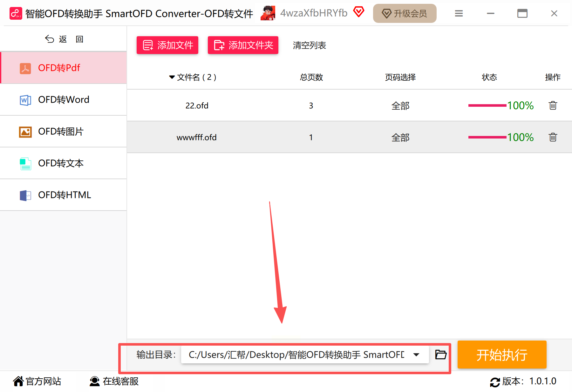This screenshot has height=392, width=572.
Task: Select the OFD转HTML conversion icon
Action: [x=25, y=195]
